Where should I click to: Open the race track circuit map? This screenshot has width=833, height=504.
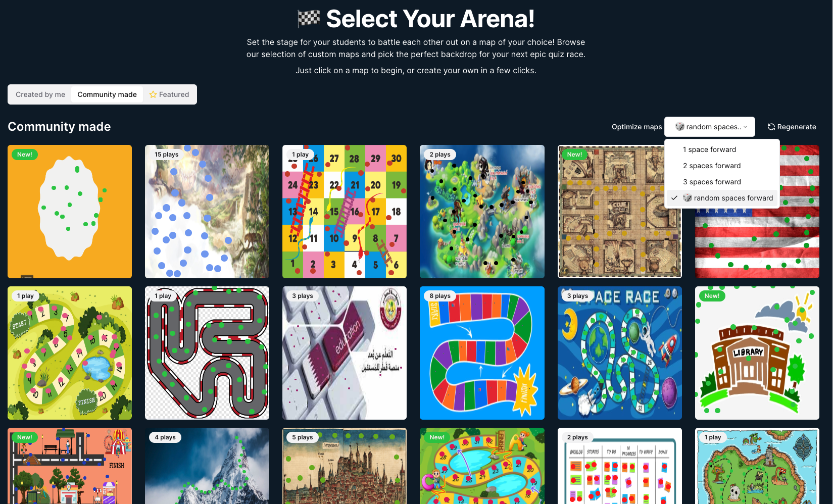click(207, 353)
